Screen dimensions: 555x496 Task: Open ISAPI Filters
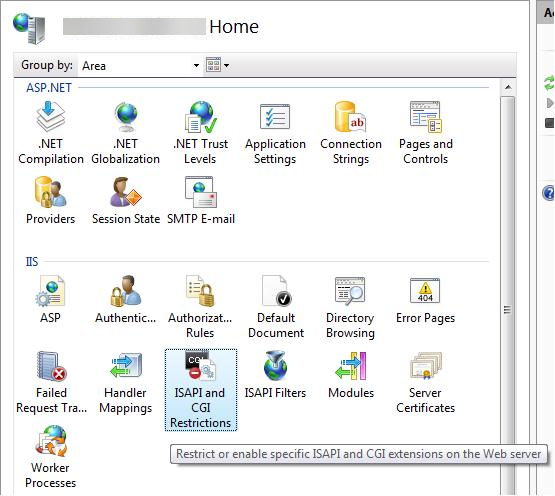click(275, 375)
